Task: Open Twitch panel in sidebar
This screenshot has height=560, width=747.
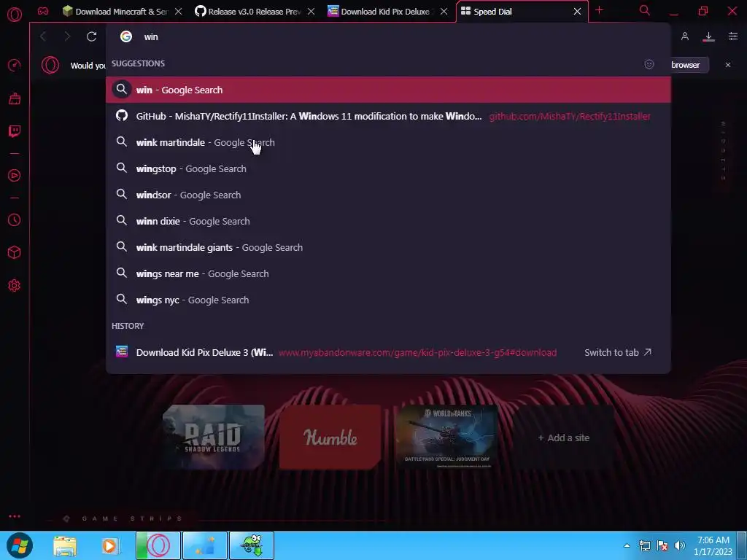Action: (15, 131)
